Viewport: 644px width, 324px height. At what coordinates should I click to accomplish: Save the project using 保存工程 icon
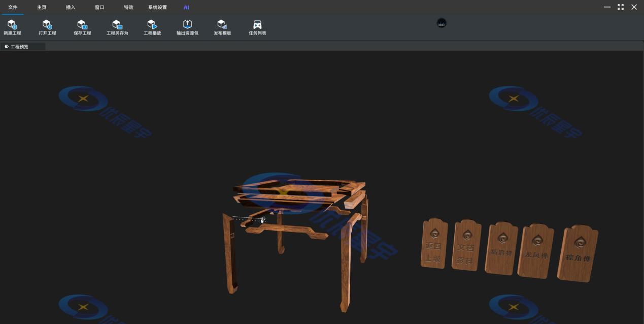82,27
